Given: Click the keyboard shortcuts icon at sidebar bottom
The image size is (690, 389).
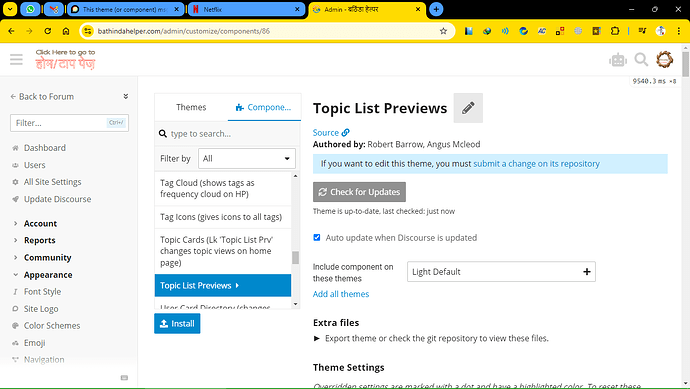Looking at the screenshot, I should tap(125, 378).
